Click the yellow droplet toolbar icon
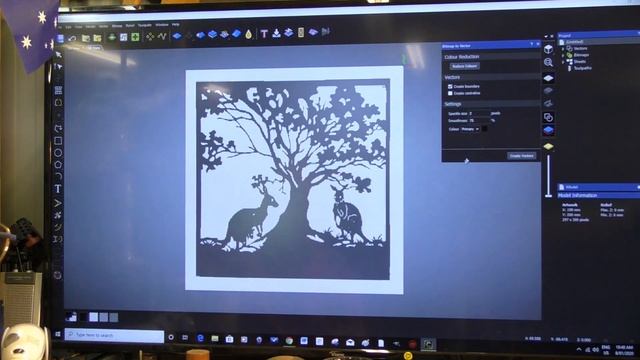Viewport: 640px width, 360px height. [x=249, y=35]
